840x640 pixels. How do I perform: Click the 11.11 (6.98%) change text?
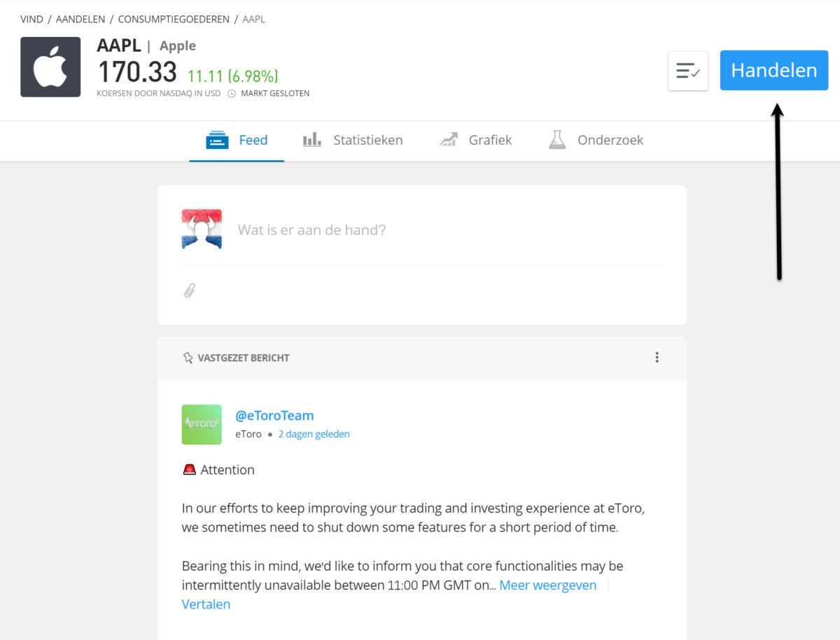232,76
